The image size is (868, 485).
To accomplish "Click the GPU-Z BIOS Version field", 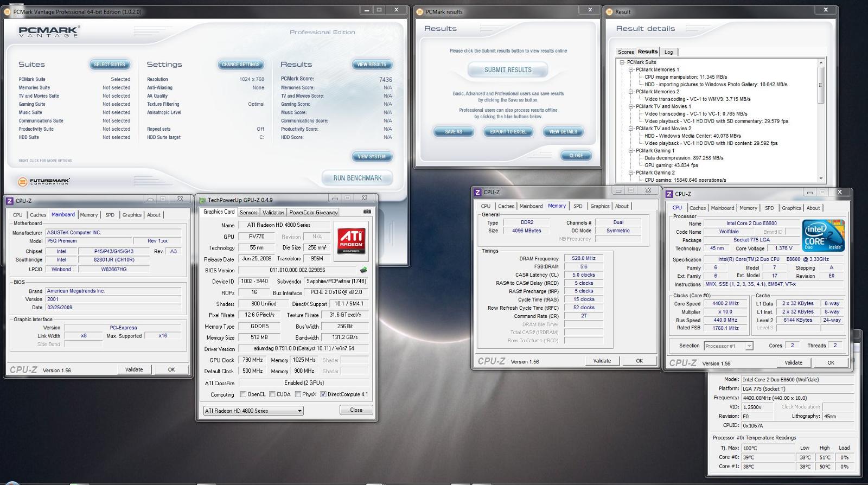I will tap(297, 270).
